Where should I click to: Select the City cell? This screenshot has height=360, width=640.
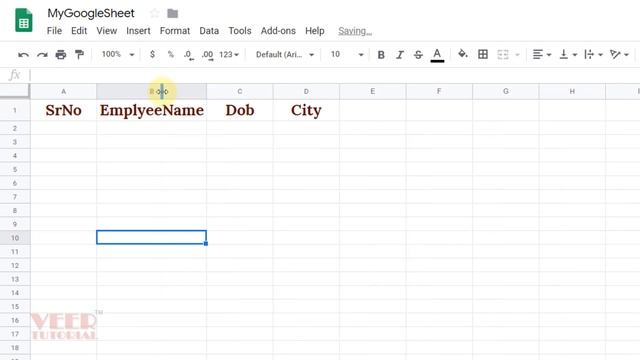[306, 110]
